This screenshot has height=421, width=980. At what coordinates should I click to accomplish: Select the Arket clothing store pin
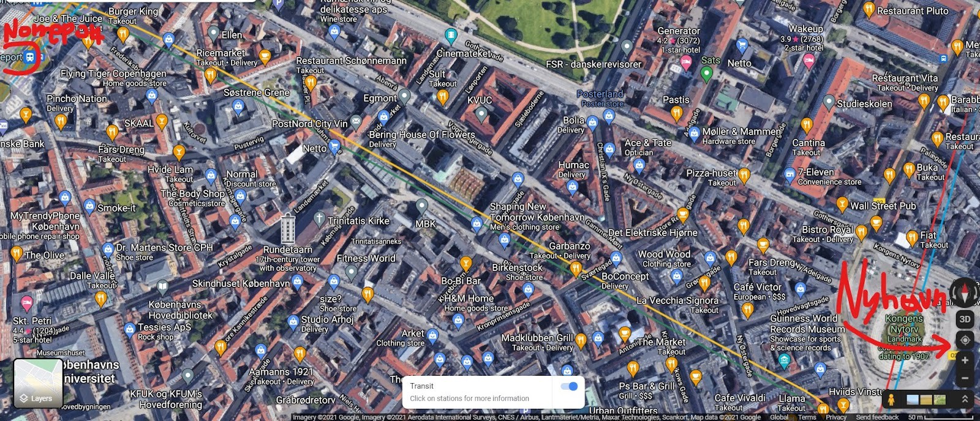point(432,335)
